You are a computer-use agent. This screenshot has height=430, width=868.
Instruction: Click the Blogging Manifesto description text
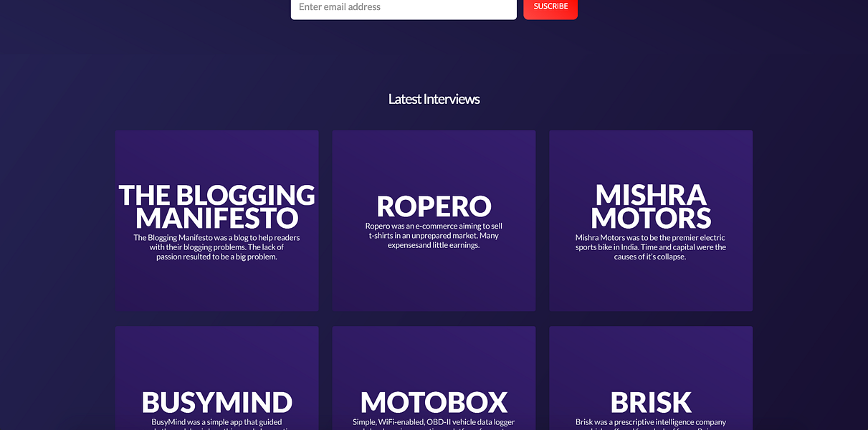(x=216, y=247)
